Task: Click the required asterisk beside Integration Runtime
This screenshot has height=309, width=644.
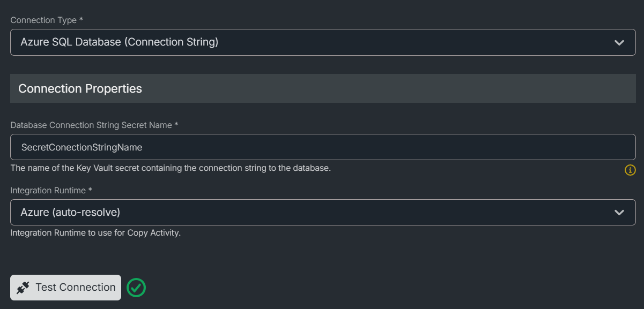Action: 90,190
